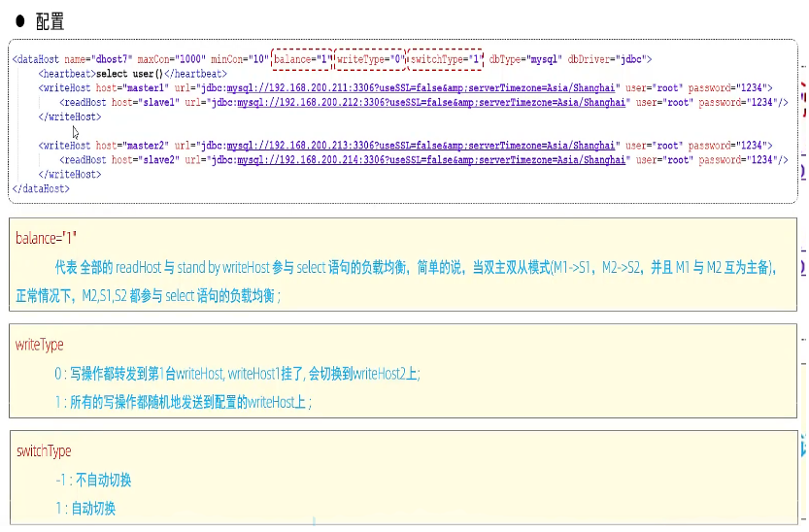Select the name="dhost7" attribute

coord(98,59)
